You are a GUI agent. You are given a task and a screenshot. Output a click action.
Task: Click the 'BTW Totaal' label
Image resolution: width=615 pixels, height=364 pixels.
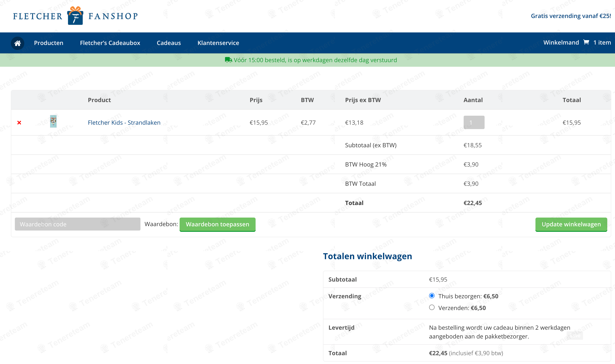tap(360, 184)
